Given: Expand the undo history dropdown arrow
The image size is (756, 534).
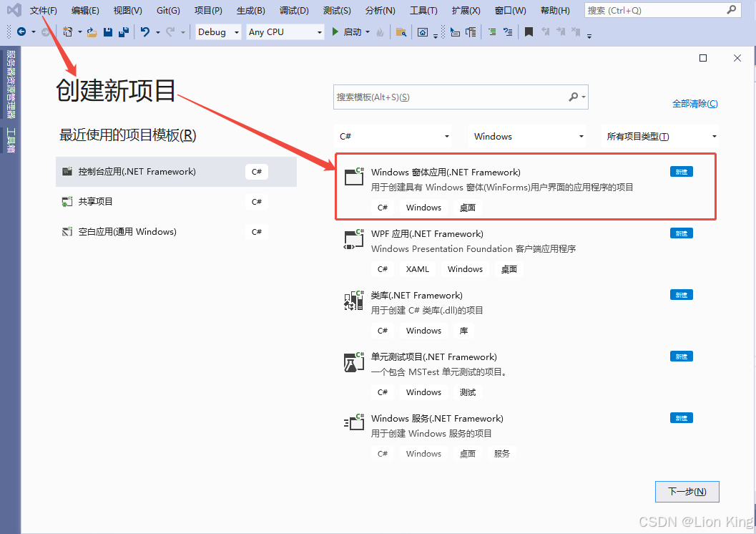Looking at the screenshot, I should tap(157, 32).
